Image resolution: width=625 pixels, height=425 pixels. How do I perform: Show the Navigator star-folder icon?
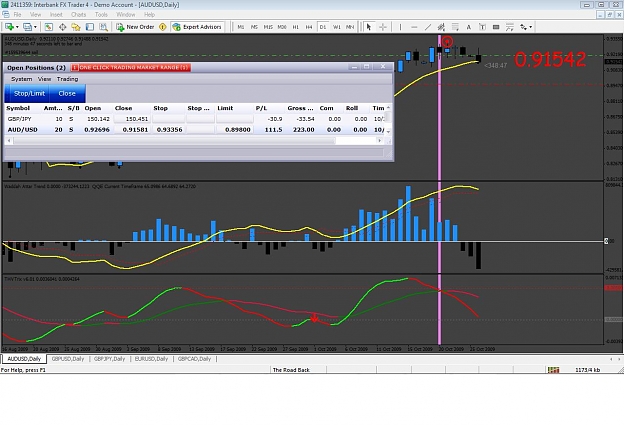[x=76, y=27]
